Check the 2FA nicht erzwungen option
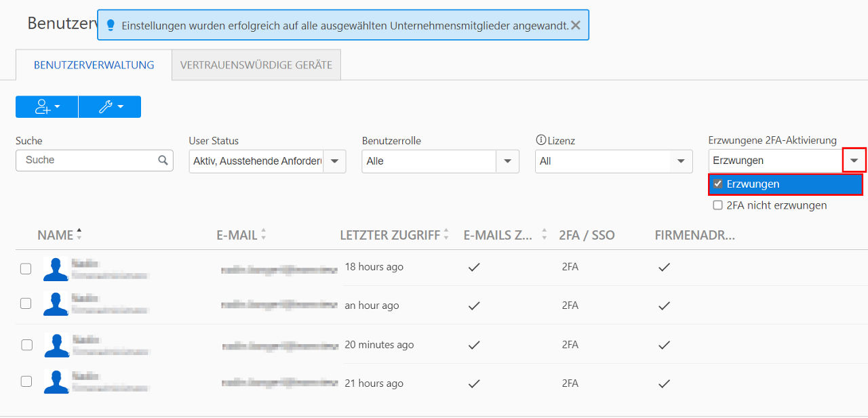 [x=717, y=205]
